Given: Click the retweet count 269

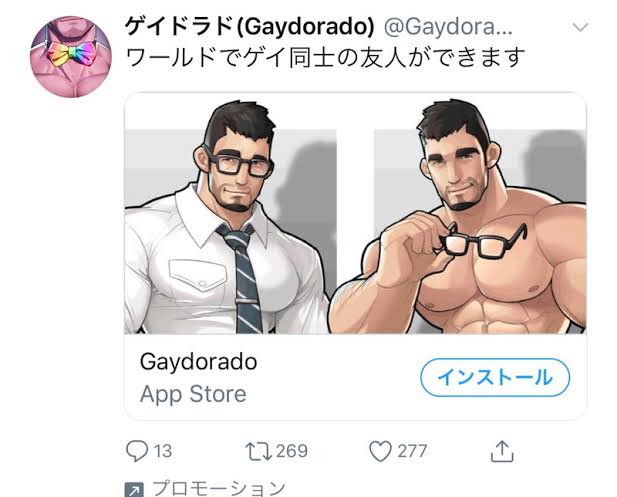Looking at the screenshot, I should [292, 451].
